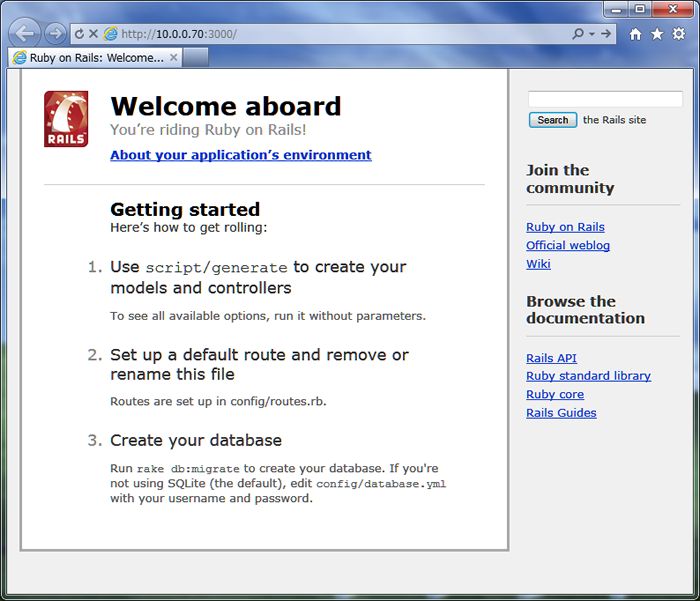Open the Home page icon
Image resolution: width=700 pixels, height=601 pixels.
pyautogui.click(x=635, y=34)
